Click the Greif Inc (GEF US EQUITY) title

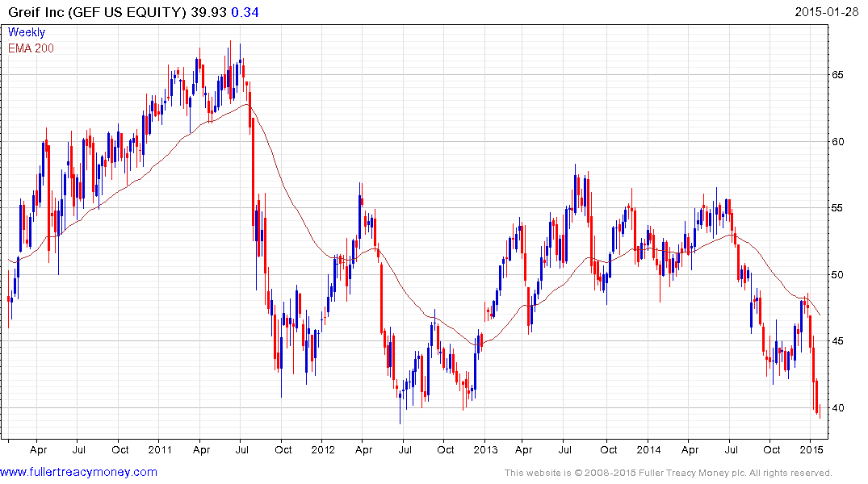[98, 12]
